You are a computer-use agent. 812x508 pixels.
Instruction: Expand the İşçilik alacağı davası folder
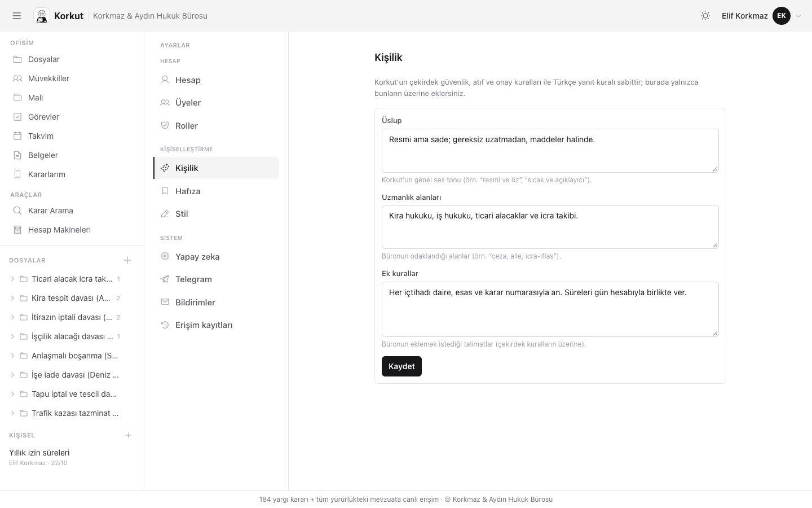(12, 336)
